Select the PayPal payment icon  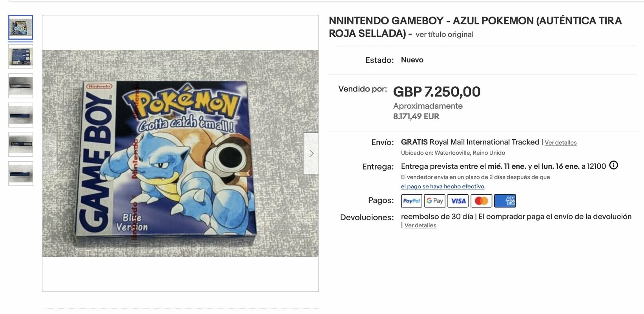coord(410,201)
